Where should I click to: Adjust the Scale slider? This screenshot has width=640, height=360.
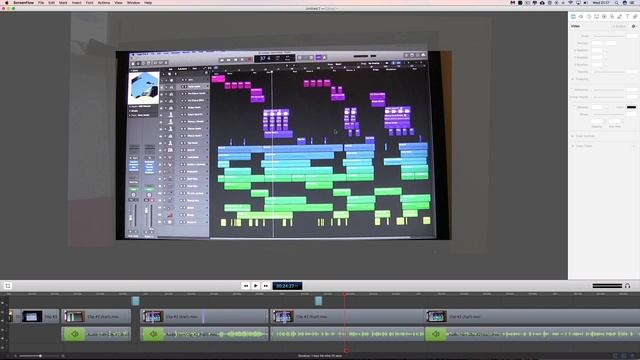point(608,36)
